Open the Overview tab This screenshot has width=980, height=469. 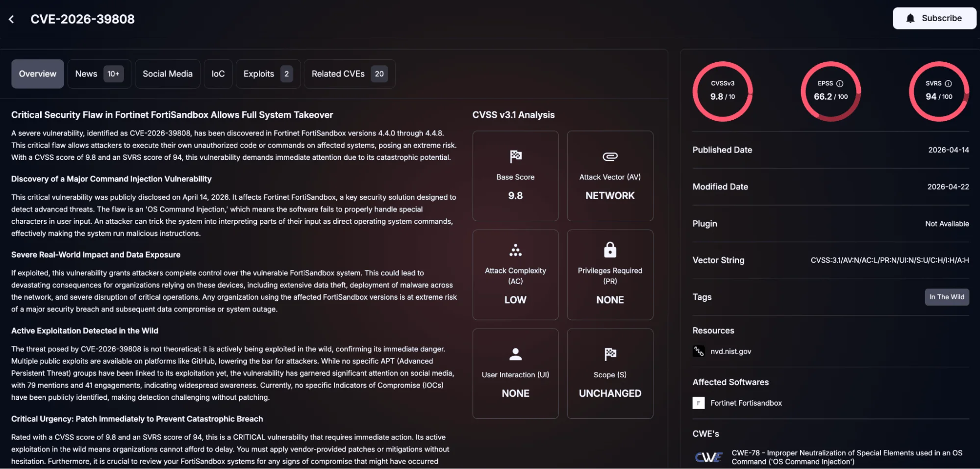(38, 74)
